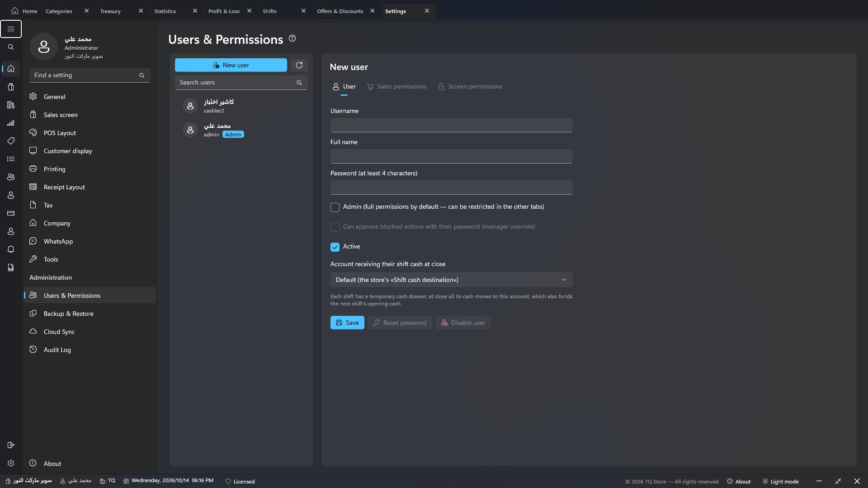868x488 pixels.
Task: Open the help icon beside Users & Permissions
Action: pos(292,38)
